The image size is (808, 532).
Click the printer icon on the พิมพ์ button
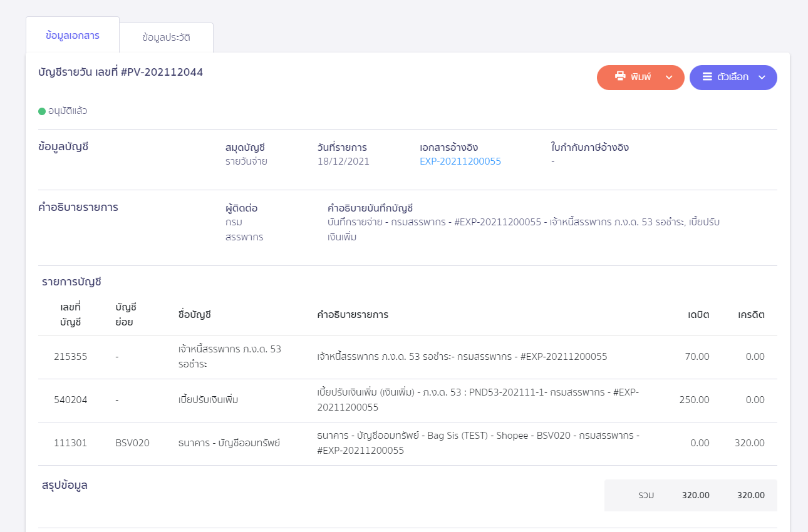tap(620, 76)
